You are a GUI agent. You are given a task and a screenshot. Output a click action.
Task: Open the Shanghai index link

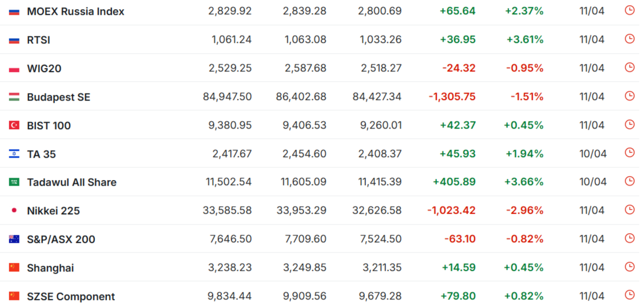[x=50, y=268]
